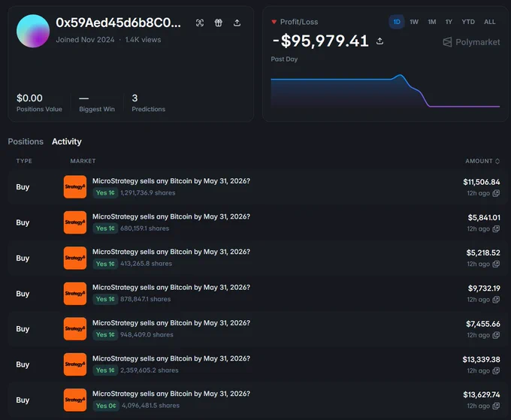Select the 1W profit/loss range
The width and height of the screenshot is (511, 420).
pyautogui.click(x=414, y=22)
